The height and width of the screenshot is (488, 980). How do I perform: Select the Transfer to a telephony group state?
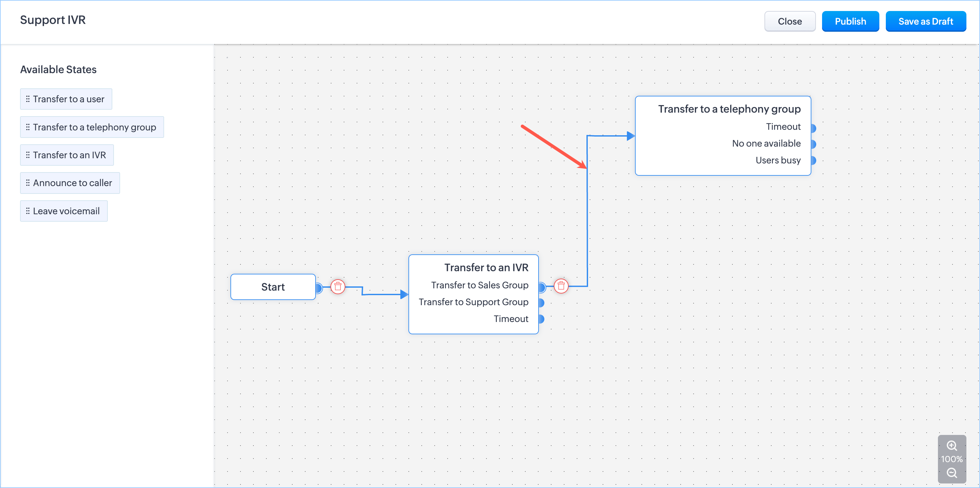tap(92, 127)
